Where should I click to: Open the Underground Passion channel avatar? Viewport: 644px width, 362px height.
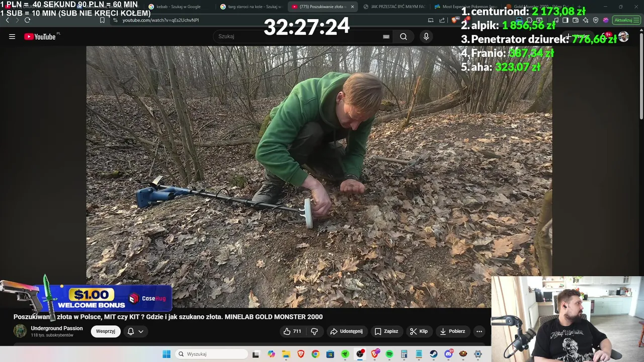[x=20, y=331]
